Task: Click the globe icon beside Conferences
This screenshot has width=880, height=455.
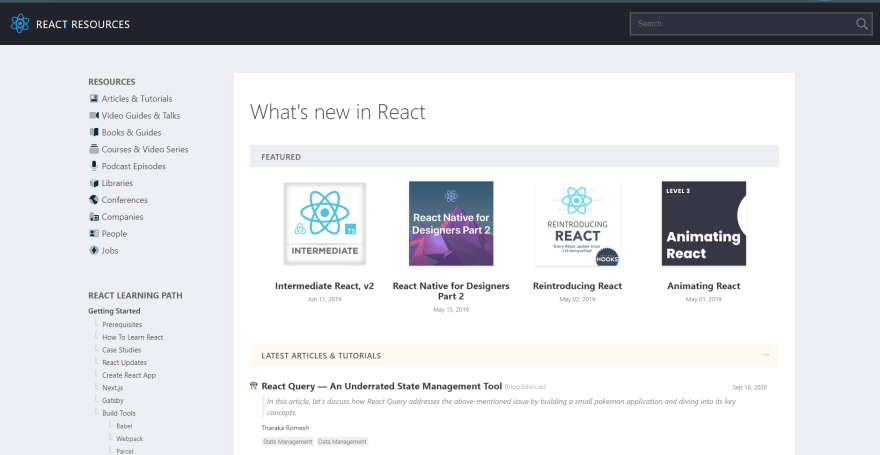Action: [94, 200]
